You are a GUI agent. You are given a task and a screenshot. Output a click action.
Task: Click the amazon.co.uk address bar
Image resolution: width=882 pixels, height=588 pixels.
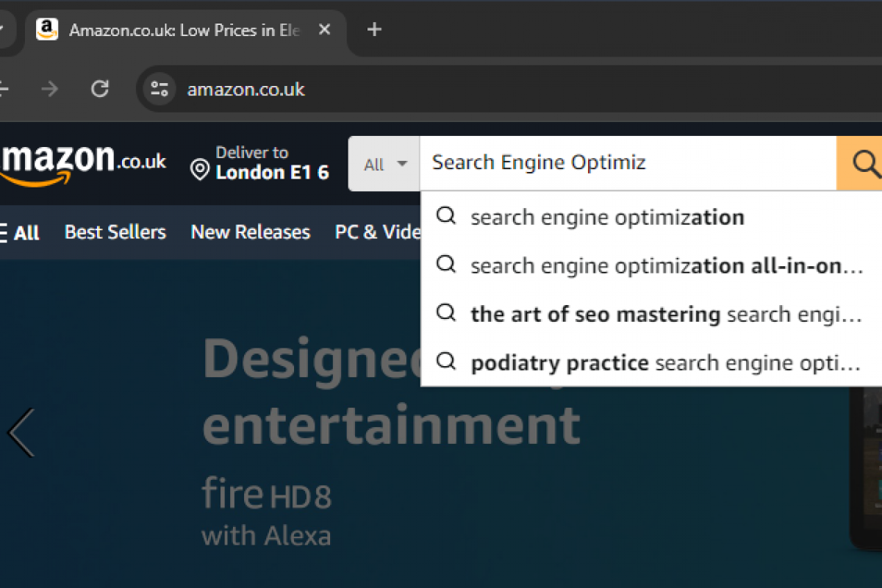[509, 90]
